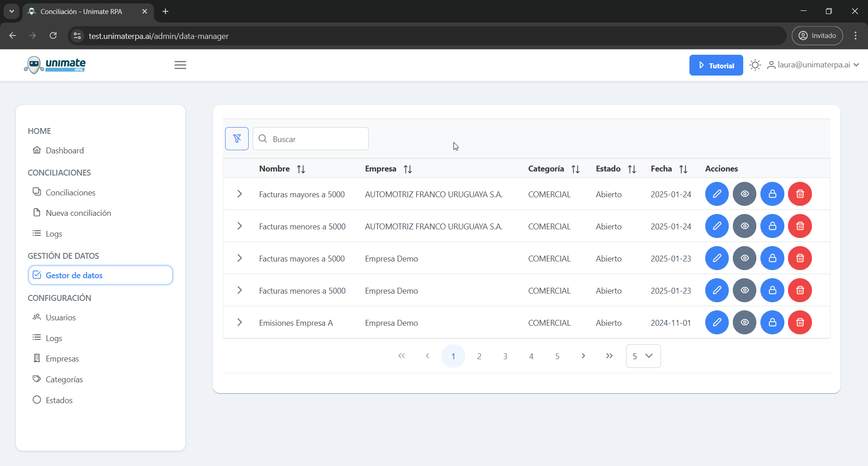Screen dimensions: 868x466
Task: Click the browser address bar URL
Action: coord(159,36)
